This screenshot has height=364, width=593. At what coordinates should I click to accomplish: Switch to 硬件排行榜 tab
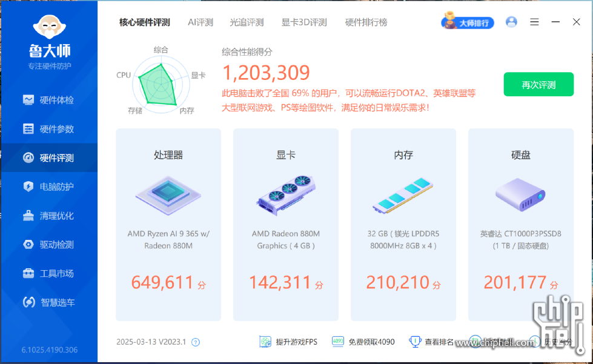point(366,22)
